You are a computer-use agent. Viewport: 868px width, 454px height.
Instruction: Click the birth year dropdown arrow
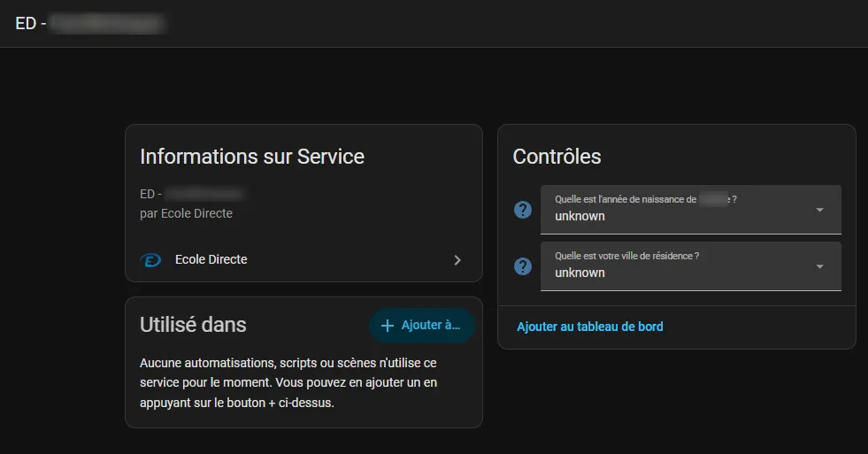click(820, 210)
